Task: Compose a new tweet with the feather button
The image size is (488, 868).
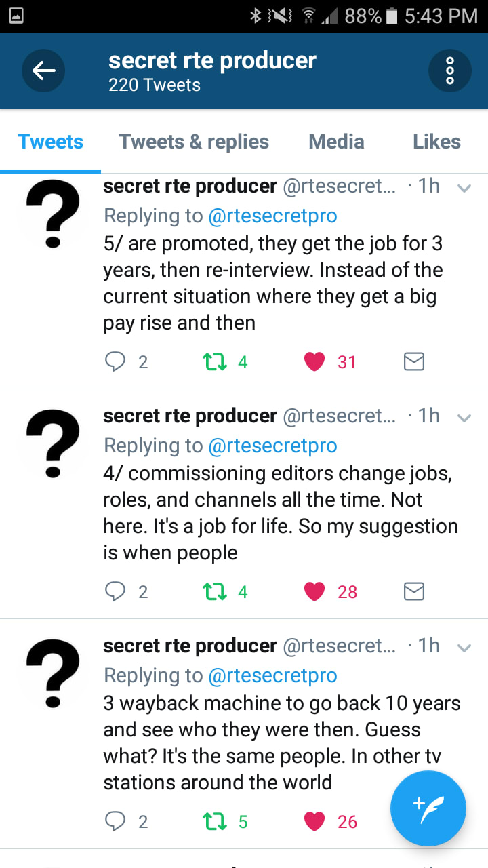Action: coord(428,809)
